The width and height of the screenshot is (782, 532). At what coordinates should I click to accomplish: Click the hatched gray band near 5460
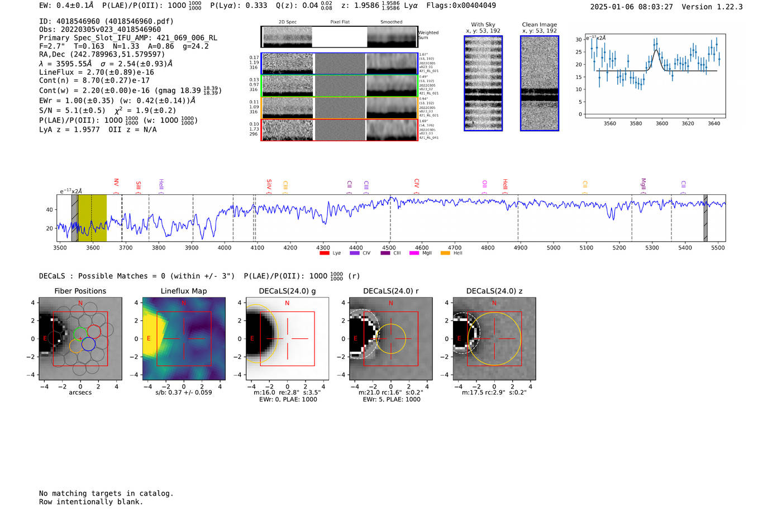pos(705,218)
